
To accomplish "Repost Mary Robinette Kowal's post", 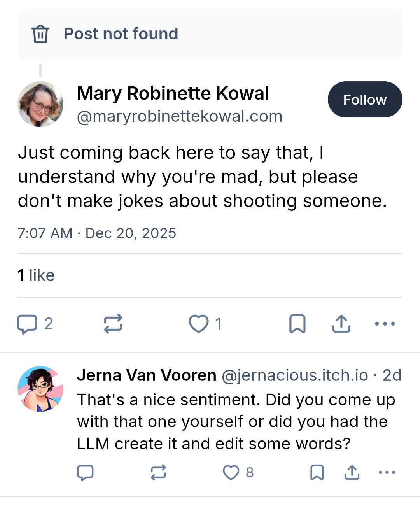I will click(x=113, y=324).
